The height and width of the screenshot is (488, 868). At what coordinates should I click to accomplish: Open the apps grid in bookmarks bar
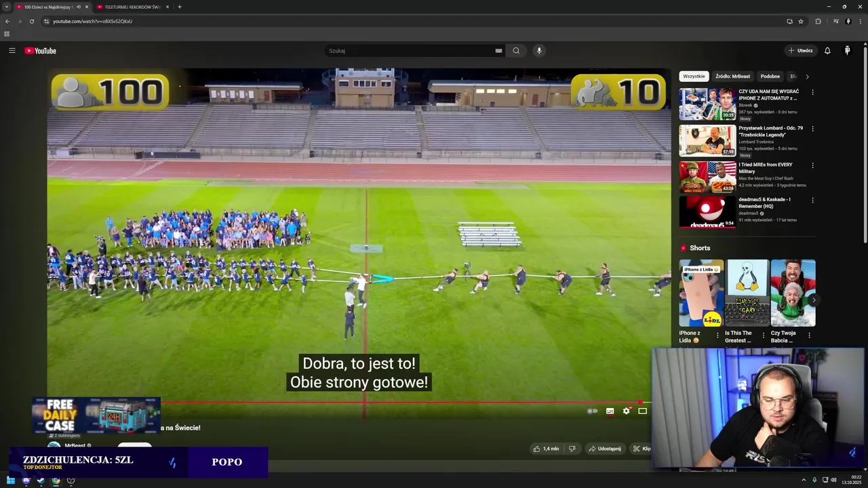tap(7, 34)
